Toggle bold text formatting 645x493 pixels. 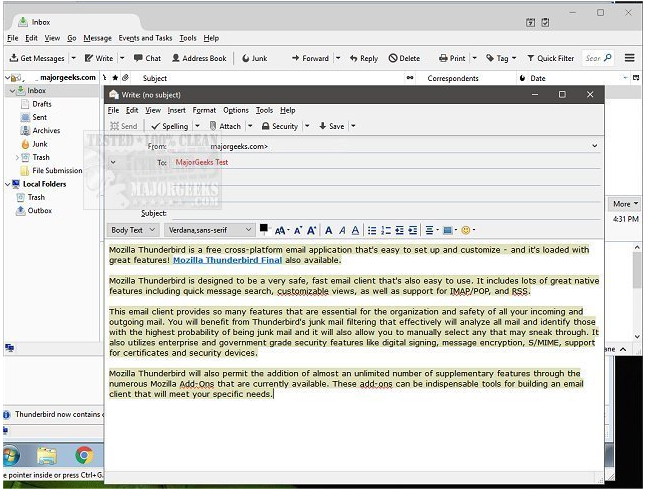tap(328, 230)
